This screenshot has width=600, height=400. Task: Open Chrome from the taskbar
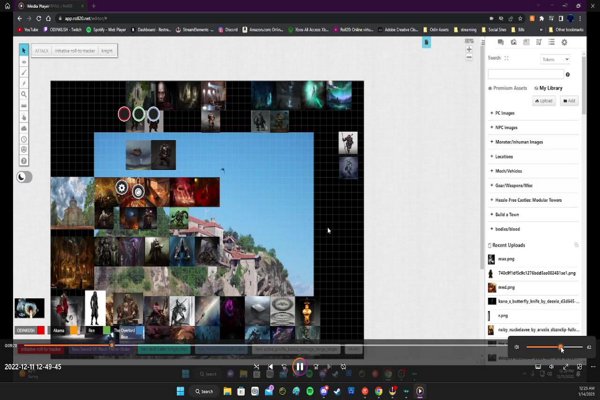pos(379,391)
